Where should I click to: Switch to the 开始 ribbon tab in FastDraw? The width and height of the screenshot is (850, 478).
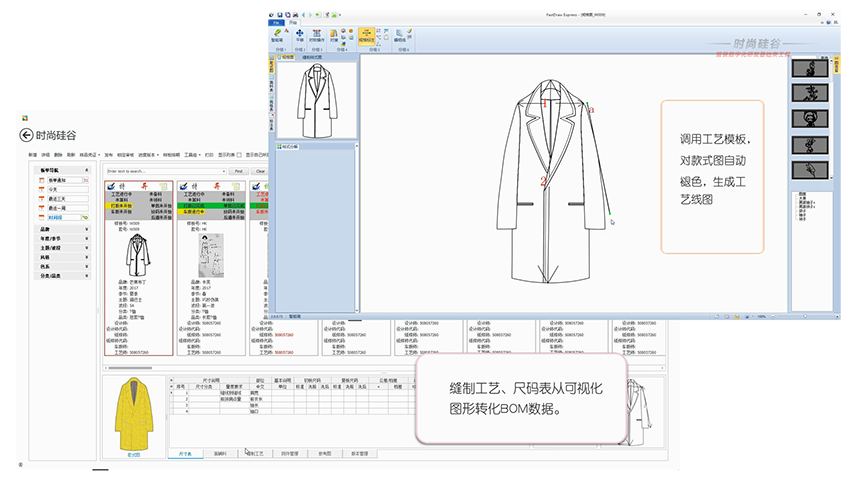pos(293,23)
